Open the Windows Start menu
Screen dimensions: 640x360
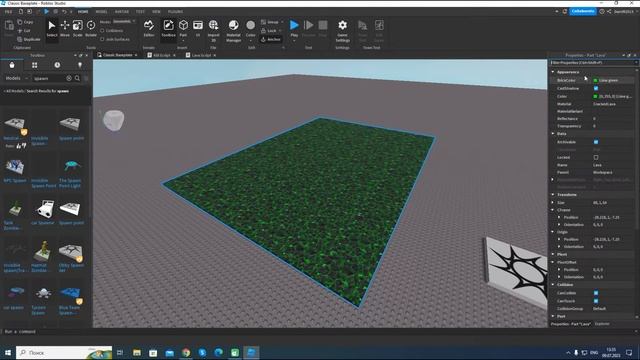(x=8, y=352)
